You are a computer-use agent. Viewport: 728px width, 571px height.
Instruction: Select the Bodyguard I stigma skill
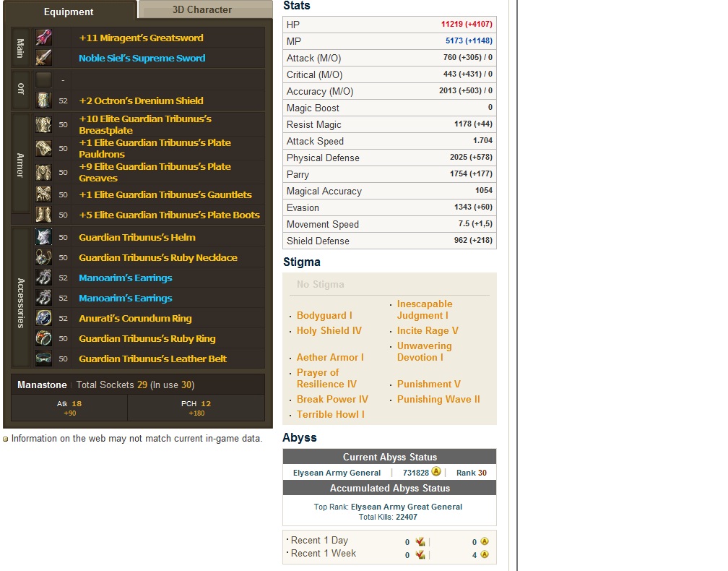click(324, 315)
